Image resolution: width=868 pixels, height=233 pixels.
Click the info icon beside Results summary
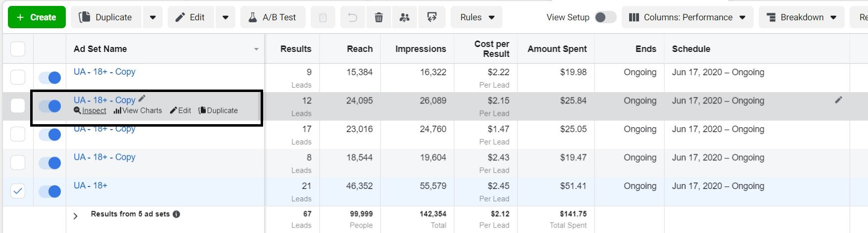point(177,214)
